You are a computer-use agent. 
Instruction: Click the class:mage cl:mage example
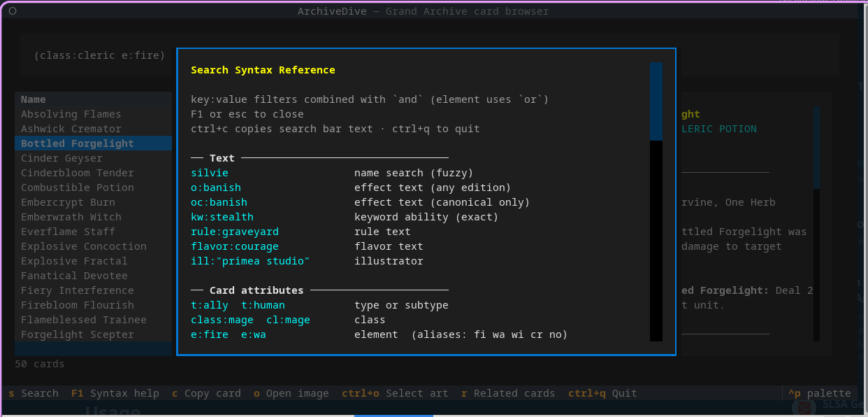pos(250,320)
